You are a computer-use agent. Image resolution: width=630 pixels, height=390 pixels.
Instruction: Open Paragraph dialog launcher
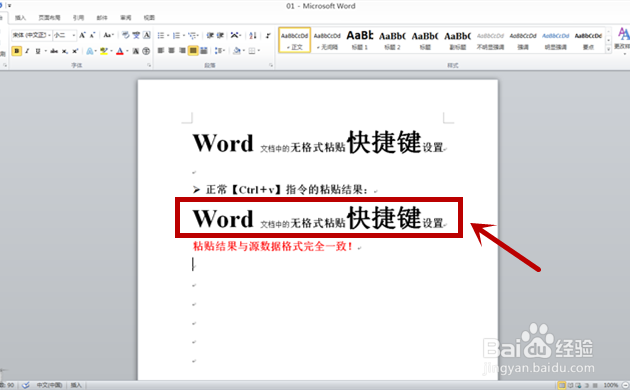pyautogui.click(x=271, y=65)
